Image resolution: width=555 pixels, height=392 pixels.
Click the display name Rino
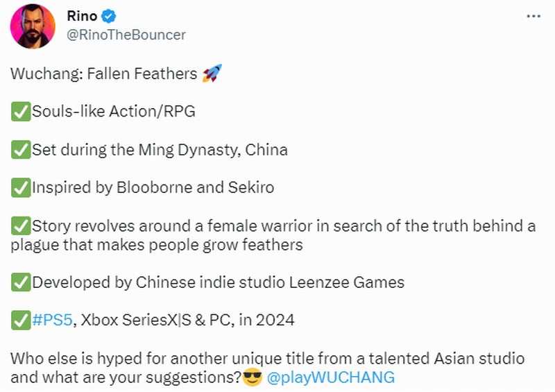pos(83,16)
